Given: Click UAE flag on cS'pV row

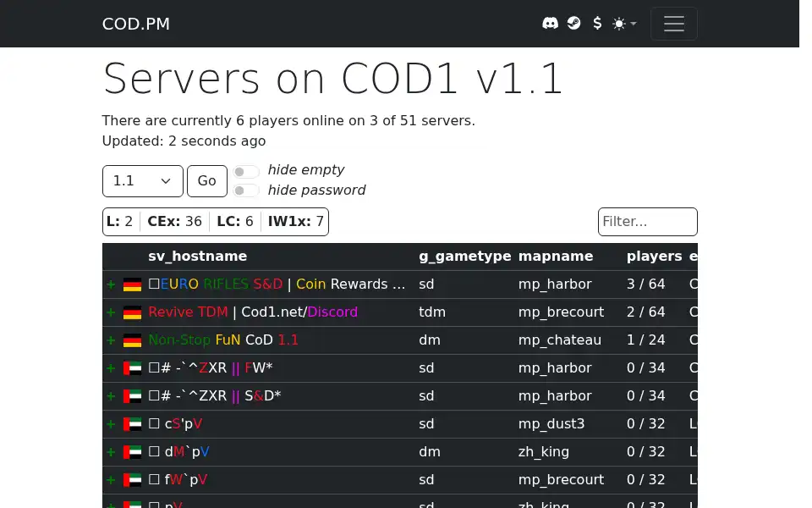Looking at the screenshot, I should (132, 424).
